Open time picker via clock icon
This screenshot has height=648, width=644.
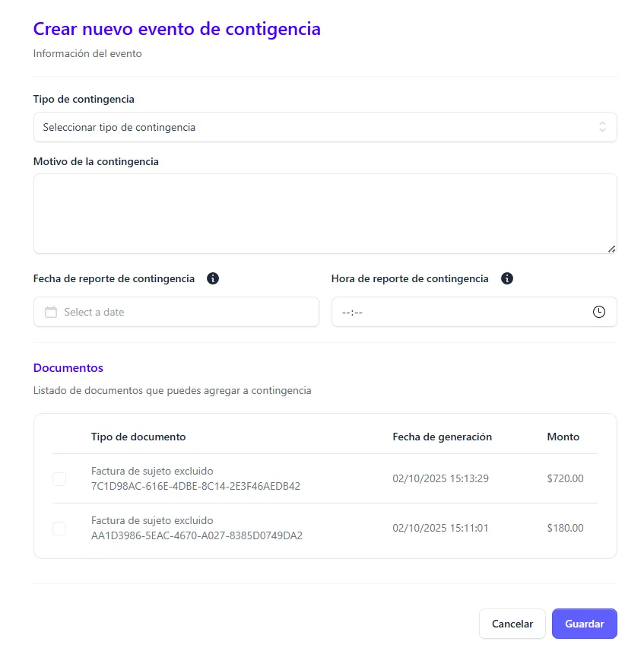click(x=599, y=312)
